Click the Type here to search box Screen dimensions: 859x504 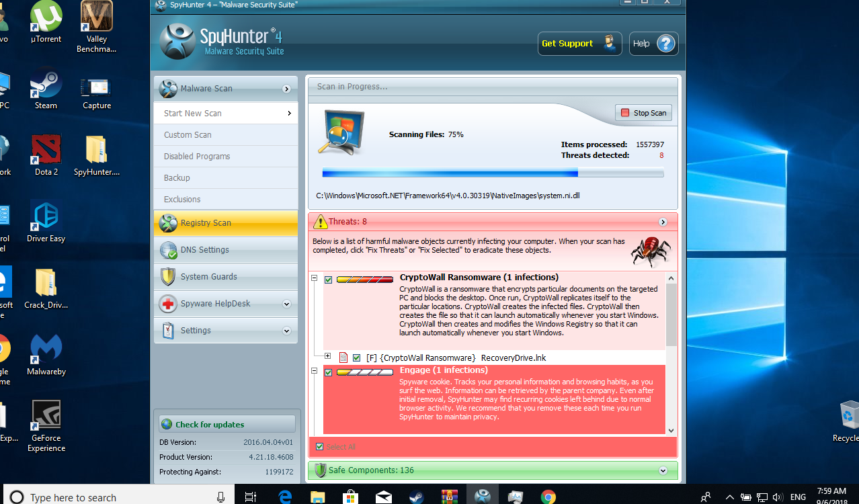tap(119, 497)
